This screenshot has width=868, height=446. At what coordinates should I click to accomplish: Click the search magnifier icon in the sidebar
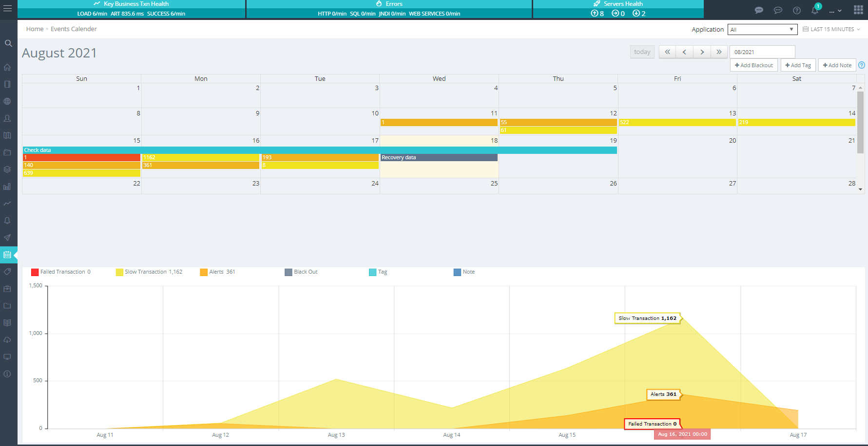8,43
